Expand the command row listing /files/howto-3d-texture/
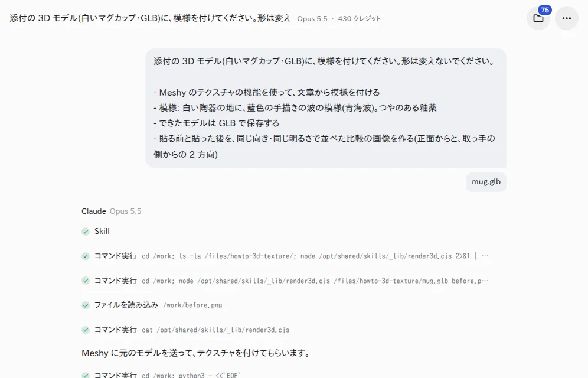Image resolution: width=588 pixels, height=378 pixels. click(x=285, y=256)
